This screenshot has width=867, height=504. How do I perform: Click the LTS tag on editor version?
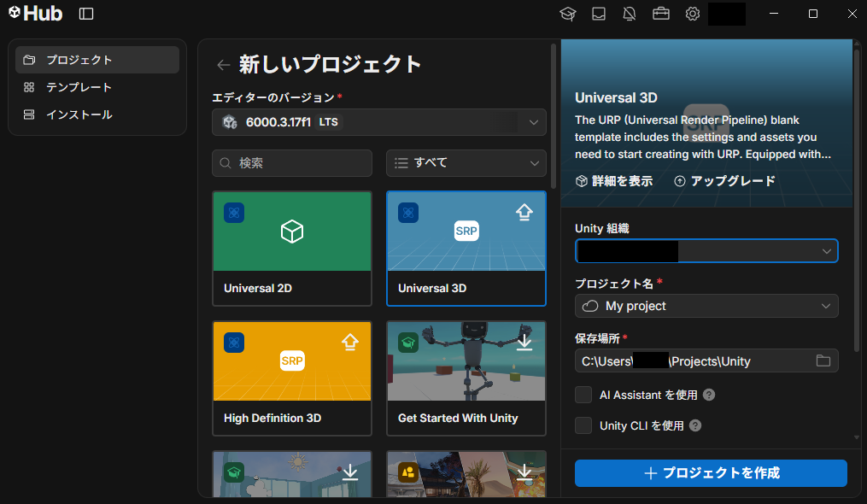[329, 122]
